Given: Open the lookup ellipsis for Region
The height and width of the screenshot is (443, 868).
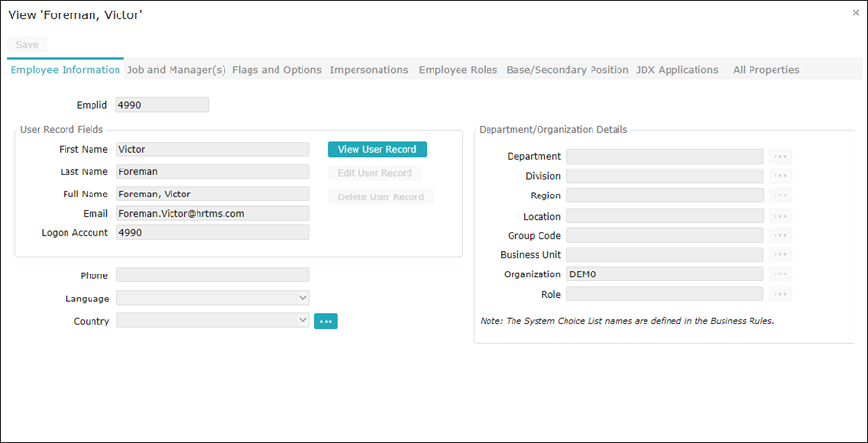Looking at the screenshot, I should 780,196.
